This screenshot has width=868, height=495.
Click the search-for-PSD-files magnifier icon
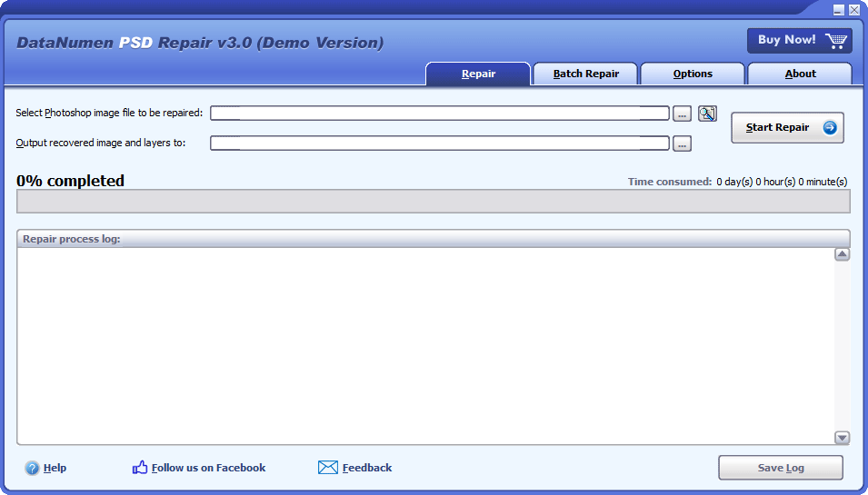point(707,114)
